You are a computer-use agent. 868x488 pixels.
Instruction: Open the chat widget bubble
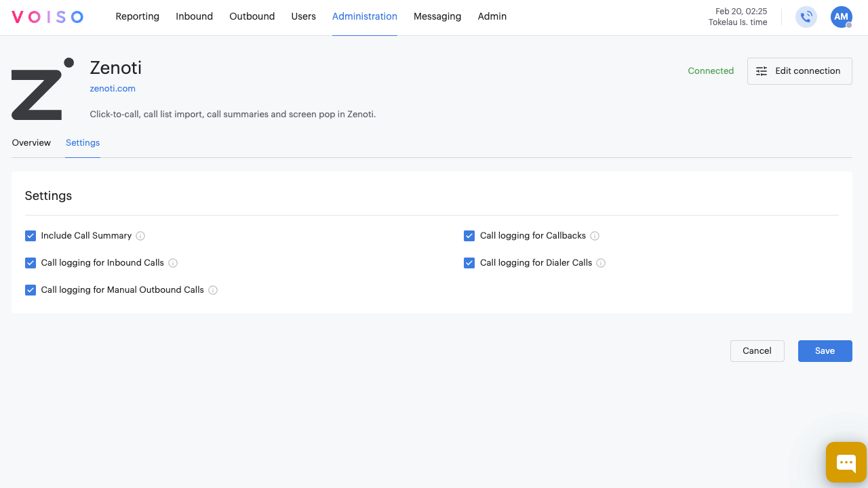(846, 462)
